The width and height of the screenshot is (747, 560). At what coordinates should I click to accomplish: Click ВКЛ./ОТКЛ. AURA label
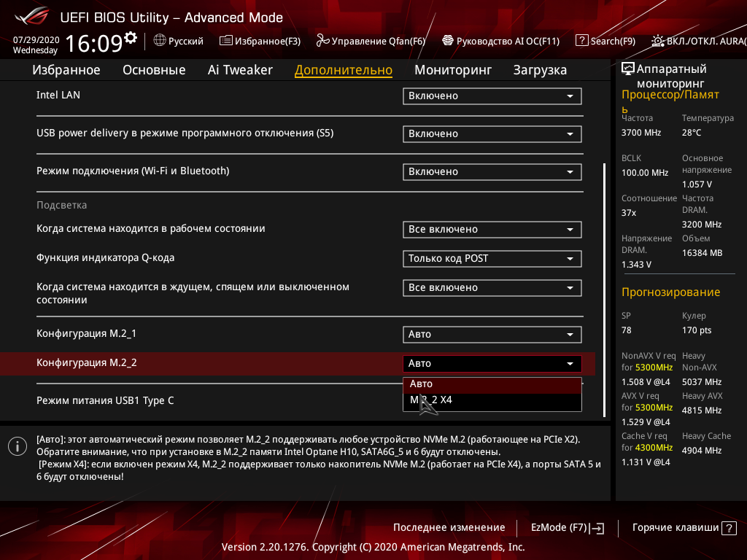[x=706, y=41]
